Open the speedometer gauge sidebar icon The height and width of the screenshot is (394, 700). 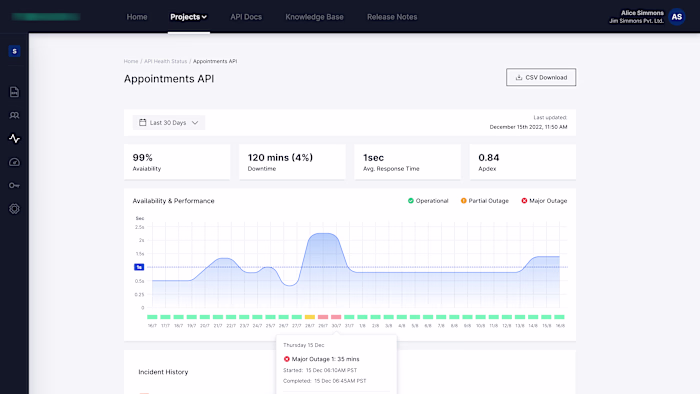[x=14, y=162]
